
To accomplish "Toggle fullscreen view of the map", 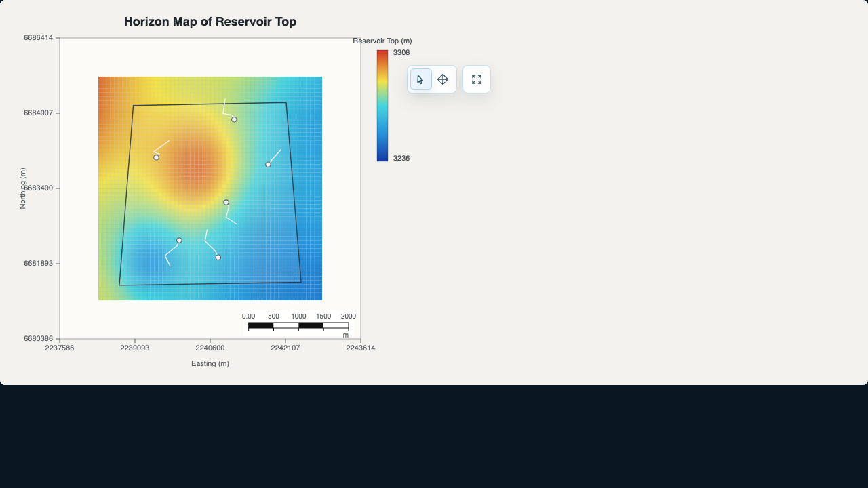I will tap(476, 79).
